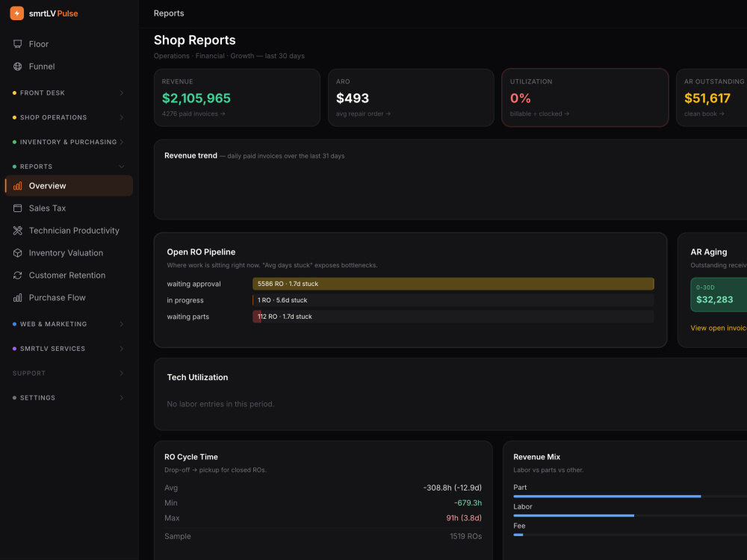The width and height of the screenshot is (747, 560).
Task: Click the Reports breadcrumb title
Action: 169,13
